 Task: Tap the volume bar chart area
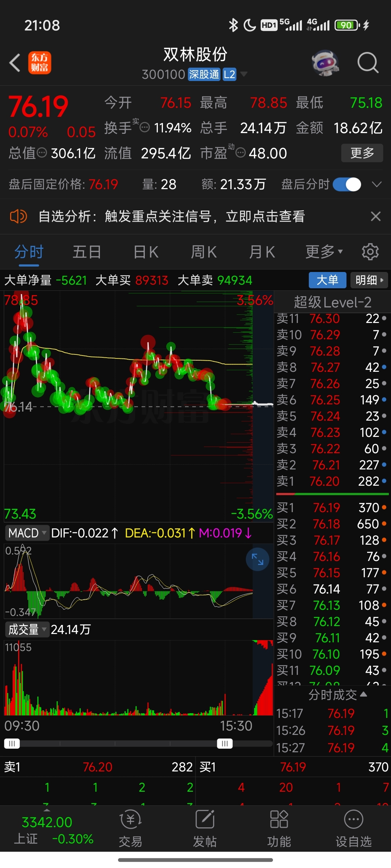pos(138,678)
